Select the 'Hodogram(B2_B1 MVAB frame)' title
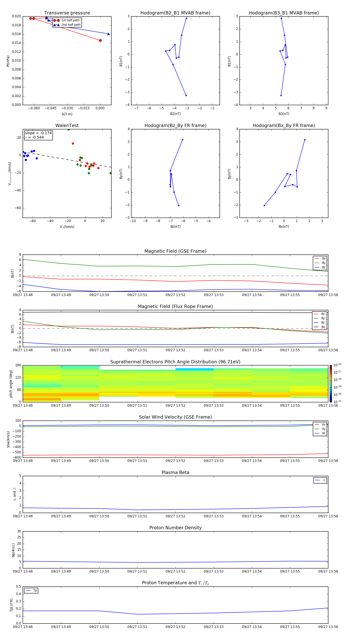The height and width of the screenshot is (644, 351). click(175, 13)
